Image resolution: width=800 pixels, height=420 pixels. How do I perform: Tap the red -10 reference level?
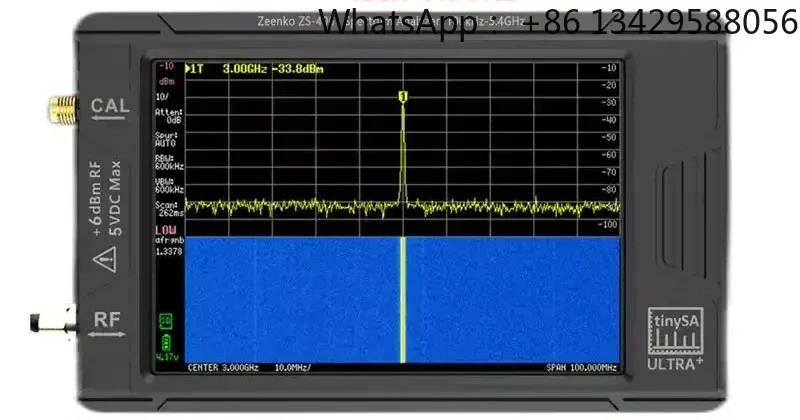point(166,66)
